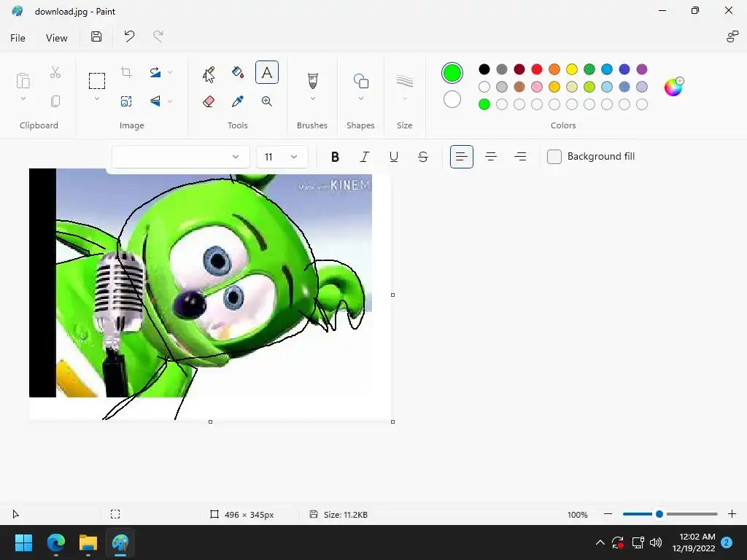Open the volume control in system tray
747x560 pixels.
coord(656,542)
